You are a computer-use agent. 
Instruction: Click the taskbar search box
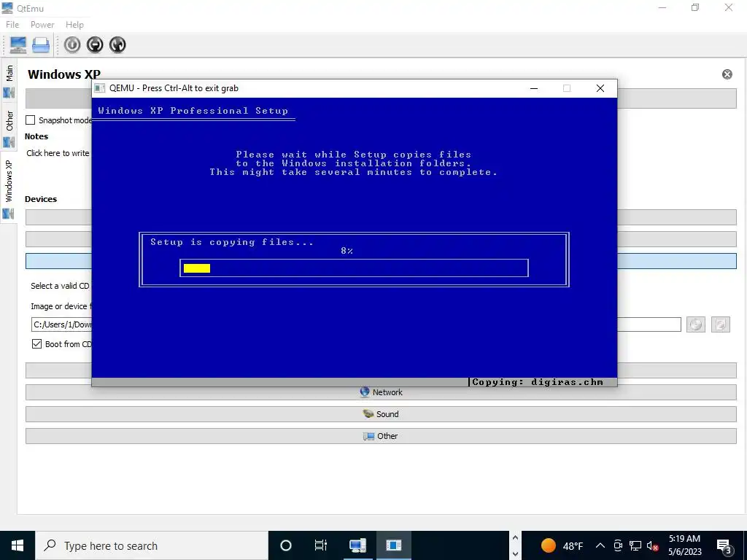152,545
